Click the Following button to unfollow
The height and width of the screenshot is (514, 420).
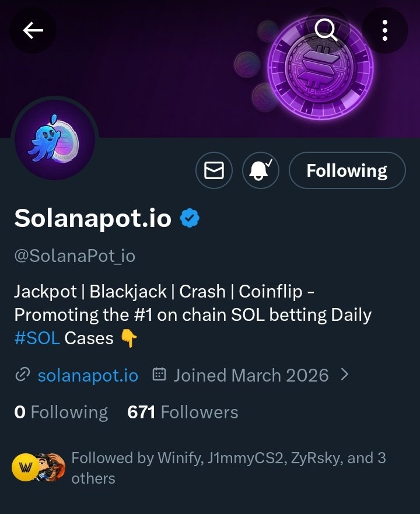point(347,170)
